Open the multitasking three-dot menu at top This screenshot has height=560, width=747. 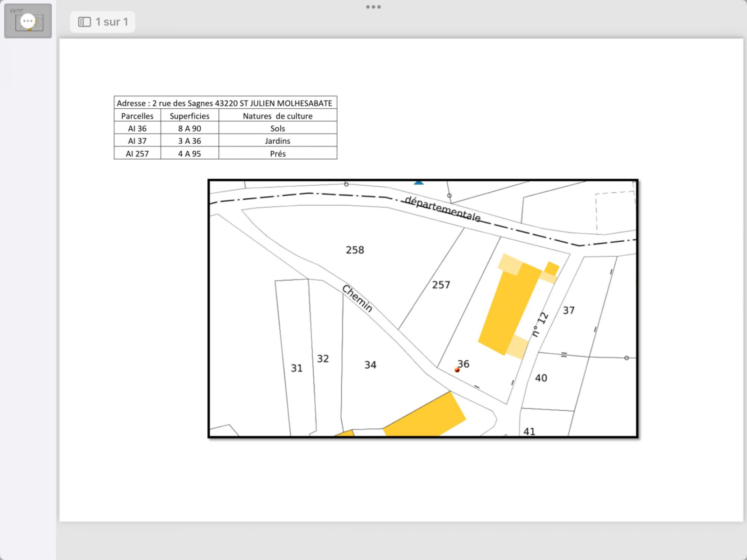(373, 7)
